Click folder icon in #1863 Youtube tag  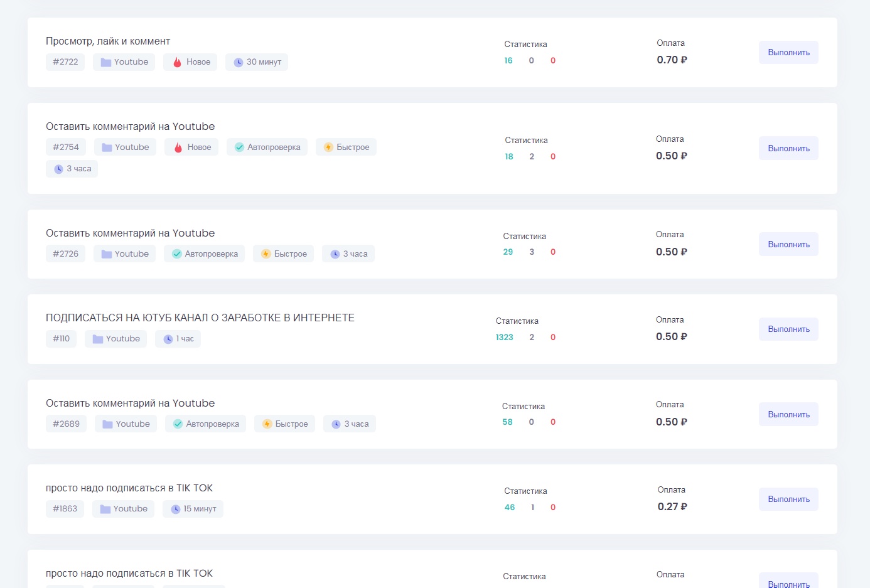point(105,509)
